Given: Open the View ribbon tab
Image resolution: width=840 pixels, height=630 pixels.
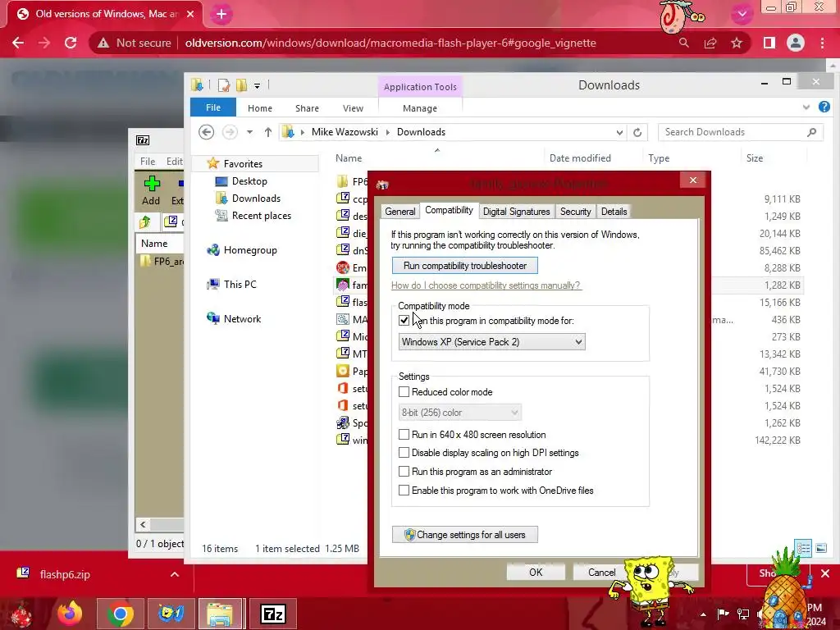Looking at the screenshot, I should point(353,108).
